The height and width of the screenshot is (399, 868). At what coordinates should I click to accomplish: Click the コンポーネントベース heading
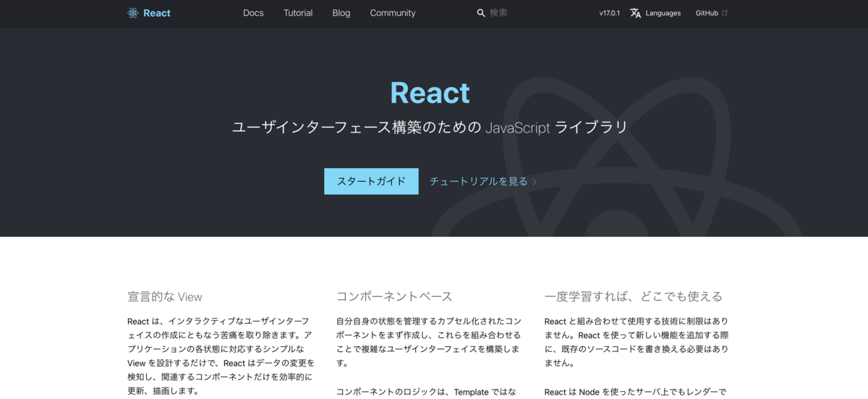pos(394,297)
